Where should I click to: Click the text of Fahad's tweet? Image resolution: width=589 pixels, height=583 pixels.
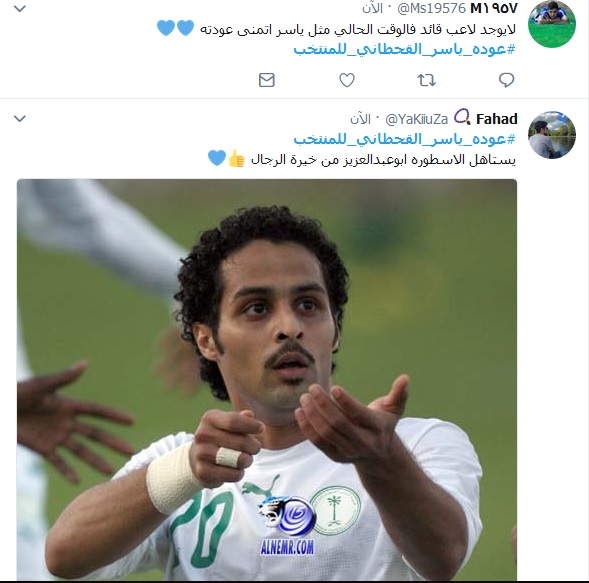(x=383, y=160)
